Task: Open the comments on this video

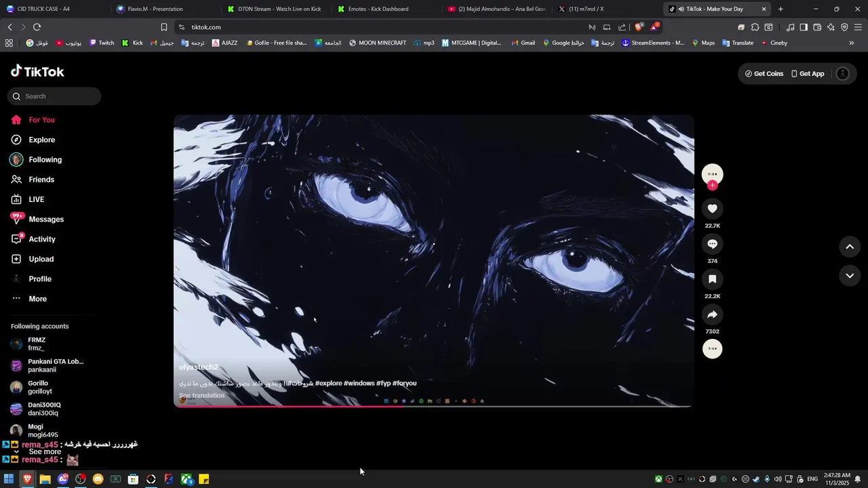Action: coord(712,244)
